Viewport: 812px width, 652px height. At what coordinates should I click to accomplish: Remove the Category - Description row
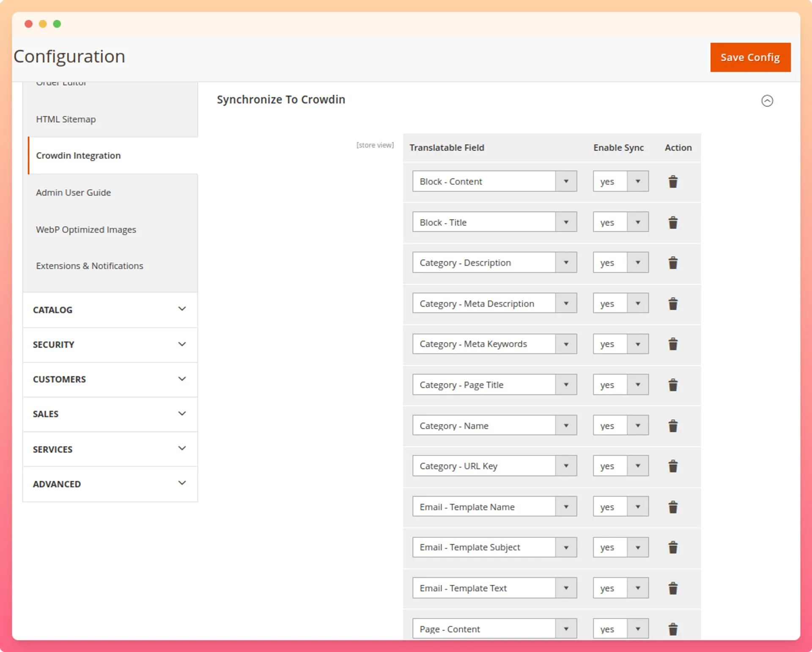[x=673, y=263]
